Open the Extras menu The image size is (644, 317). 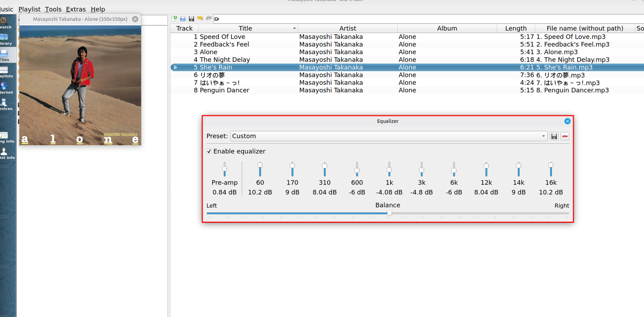pos(76,9)
